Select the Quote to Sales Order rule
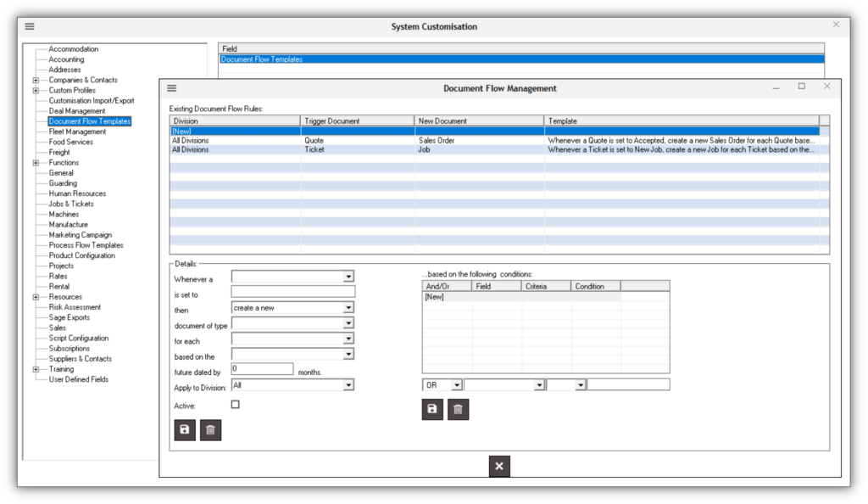This screenshot has width=868, height=504. tap(495, 141)
